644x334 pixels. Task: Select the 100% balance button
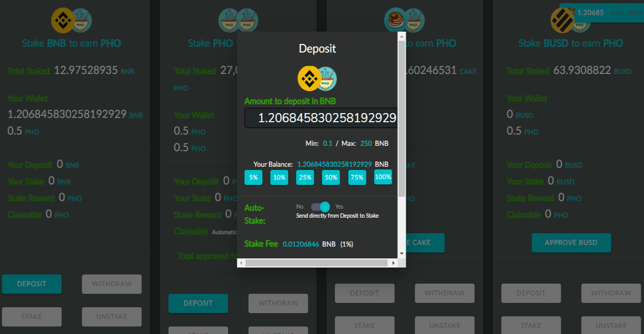point(383,177)
